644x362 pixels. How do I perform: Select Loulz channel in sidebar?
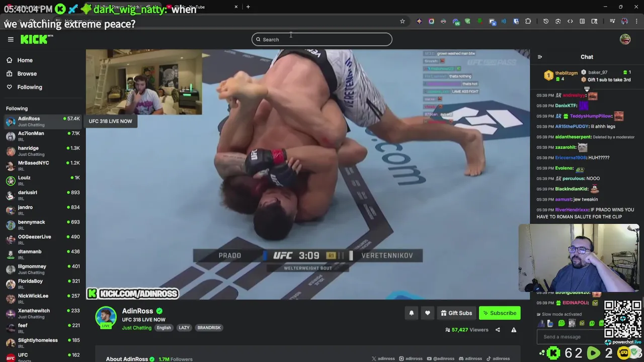click(x=43, y=180)
